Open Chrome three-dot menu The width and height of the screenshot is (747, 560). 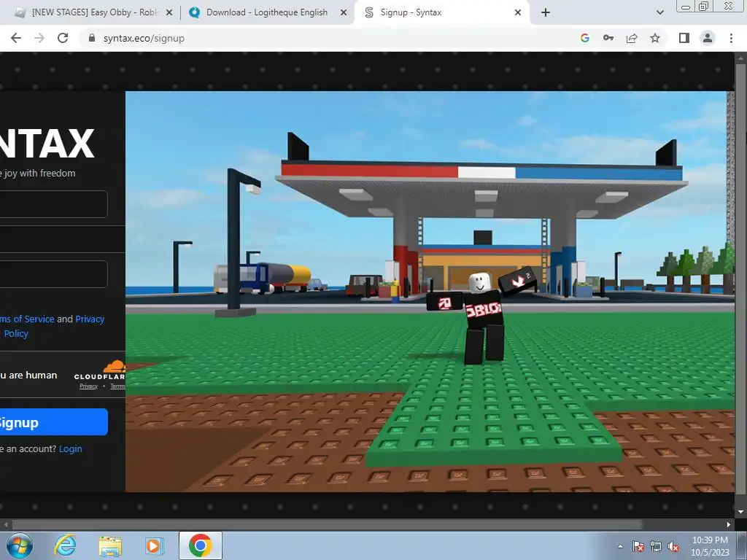[731, 38]
